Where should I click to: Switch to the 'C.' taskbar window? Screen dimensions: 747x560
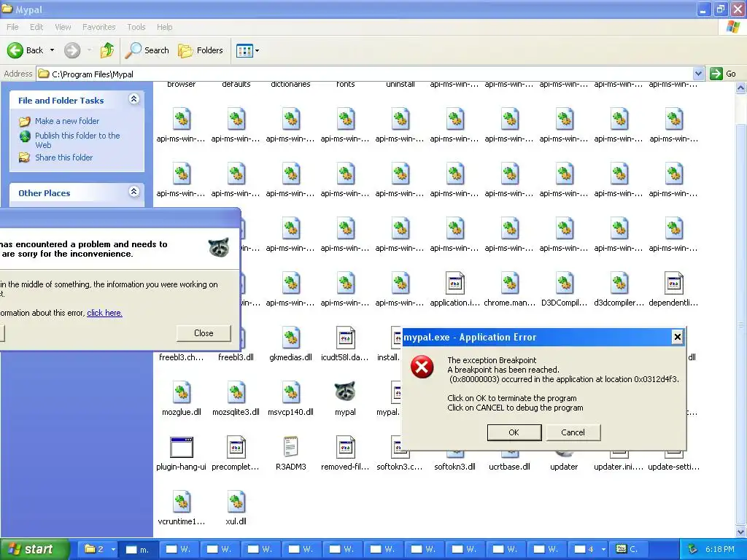627,549
